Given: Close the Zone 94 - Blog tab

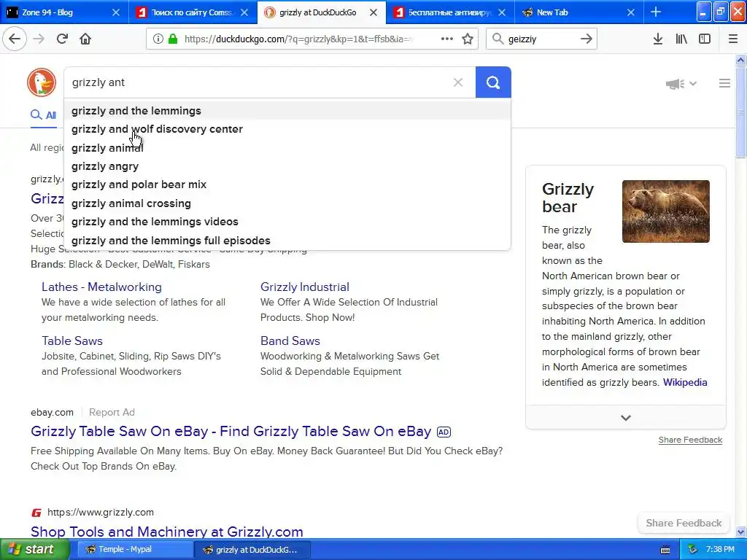Looking at the screenshot, I should [116, 12].
